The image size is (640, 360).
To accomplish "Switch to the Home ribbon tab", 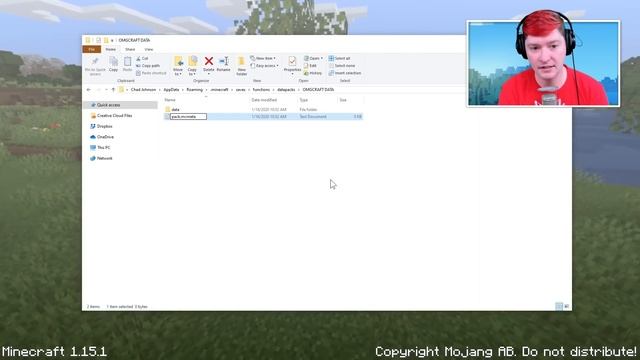I will [111, 49].
